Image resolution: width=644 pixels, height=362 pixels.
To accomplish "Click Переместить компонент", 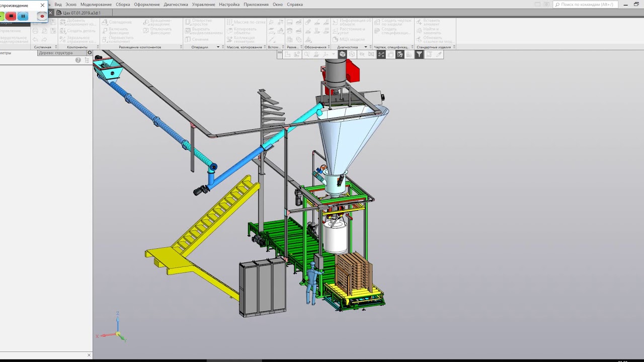I will point(117,39).
